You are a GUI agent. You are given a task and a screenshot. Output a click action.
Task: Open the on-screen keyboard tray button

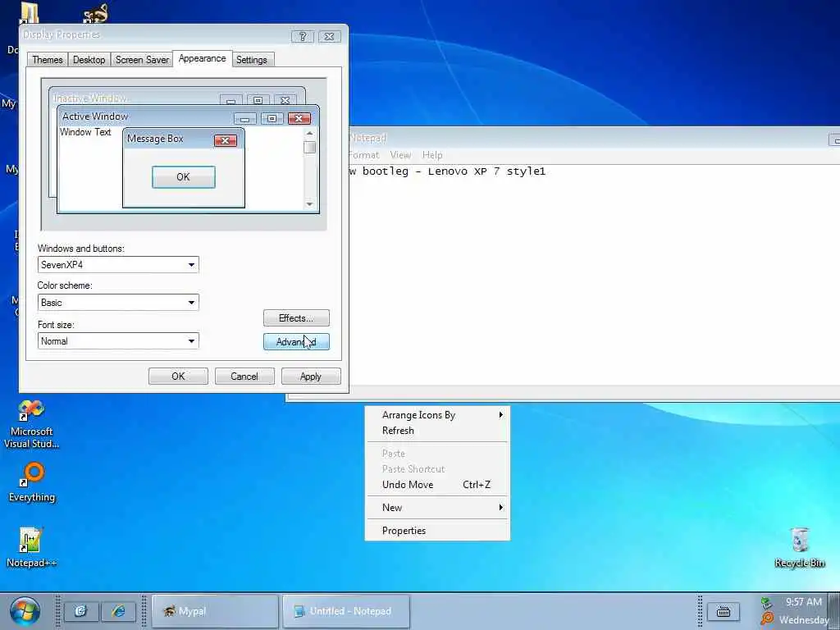(x=724, y=611)
